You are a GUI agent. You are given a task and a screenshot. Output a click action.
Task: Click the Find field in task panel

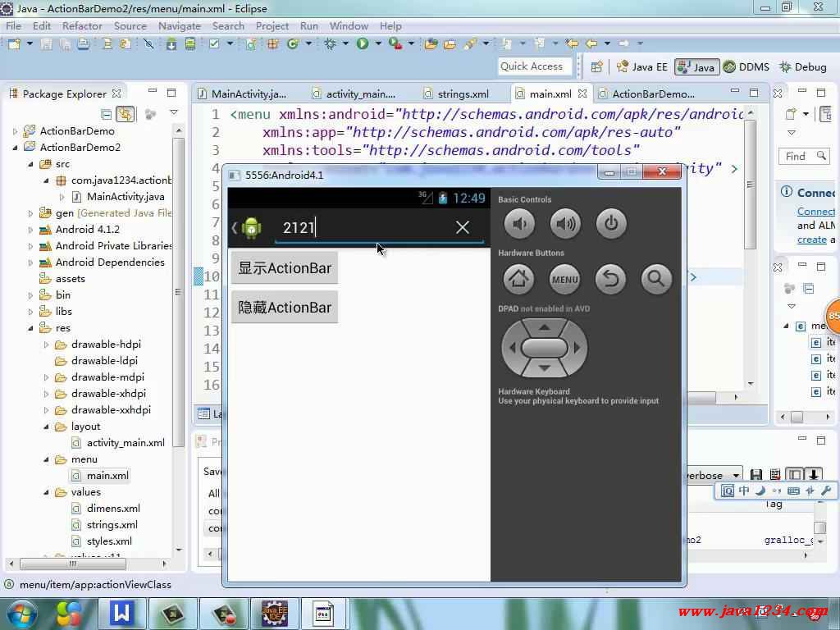(802, 156)
